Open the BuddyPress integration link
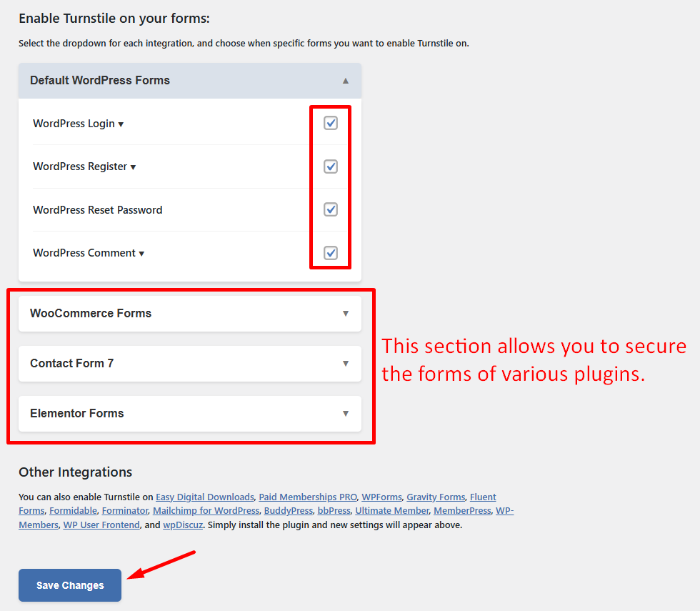The width and height of the screenshot is (700, 611). [x=289, y=511]
